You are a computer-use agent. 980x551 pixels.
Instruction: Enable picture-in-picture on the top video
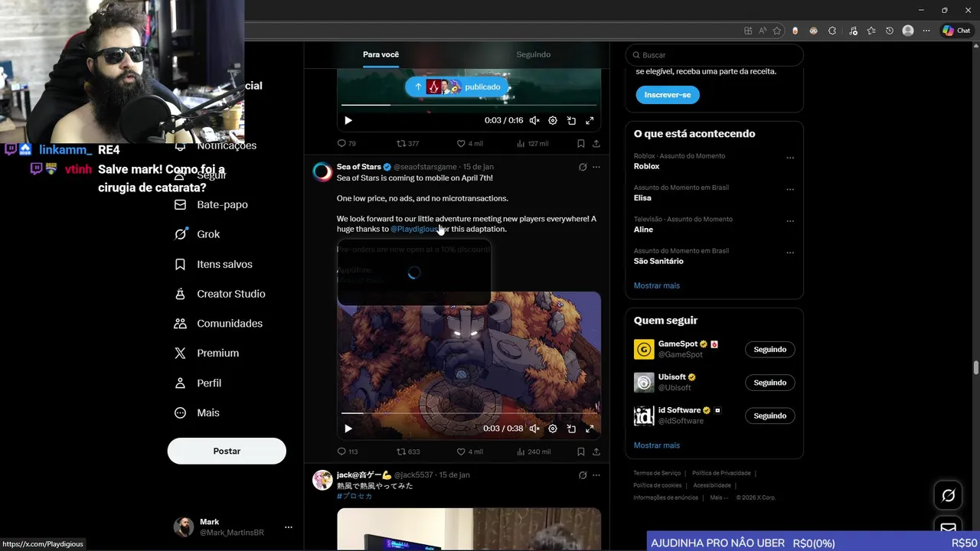(571, 120)
